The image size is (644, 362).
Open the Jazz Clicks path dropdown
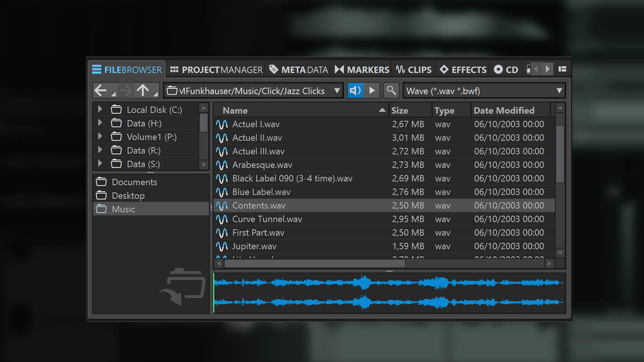click(x=337, y=91)
